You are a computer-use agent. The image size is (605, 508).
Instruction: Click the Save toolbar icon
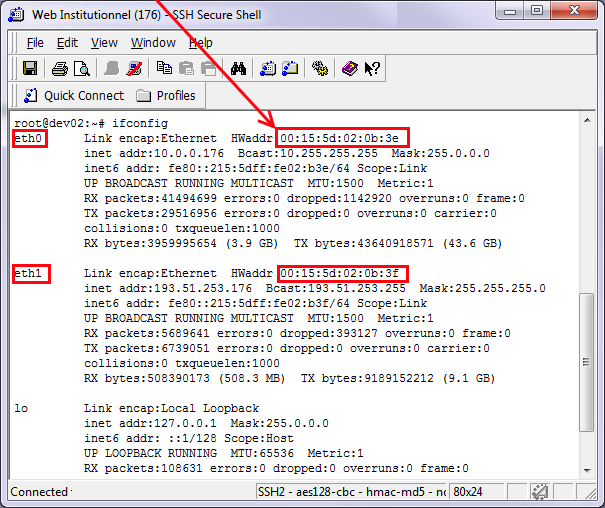pyautogui.click(x=30, y=69)
